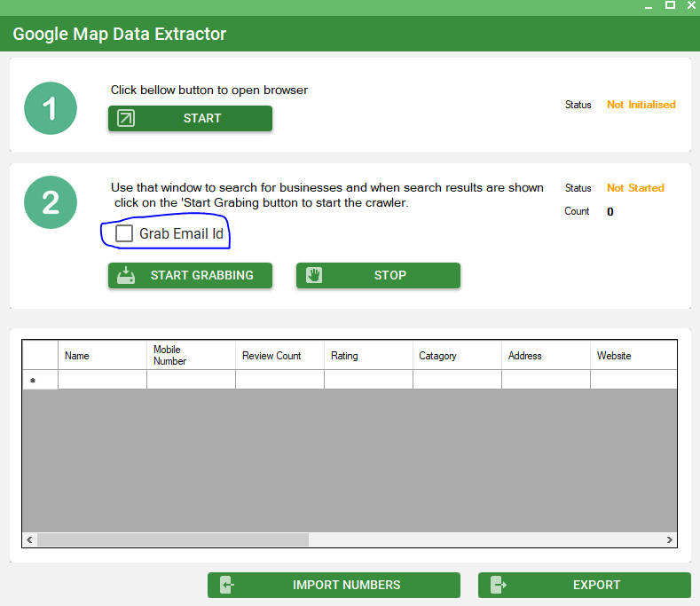Click the hand icon on STOP button
The image size is (700, 606).
click(314, 275)
